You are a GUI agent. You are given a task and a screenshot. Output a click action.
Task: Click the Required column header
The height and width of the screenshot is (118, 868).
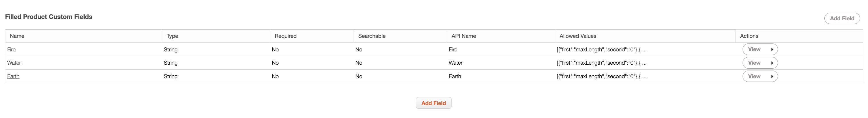[x=285, y=36]
